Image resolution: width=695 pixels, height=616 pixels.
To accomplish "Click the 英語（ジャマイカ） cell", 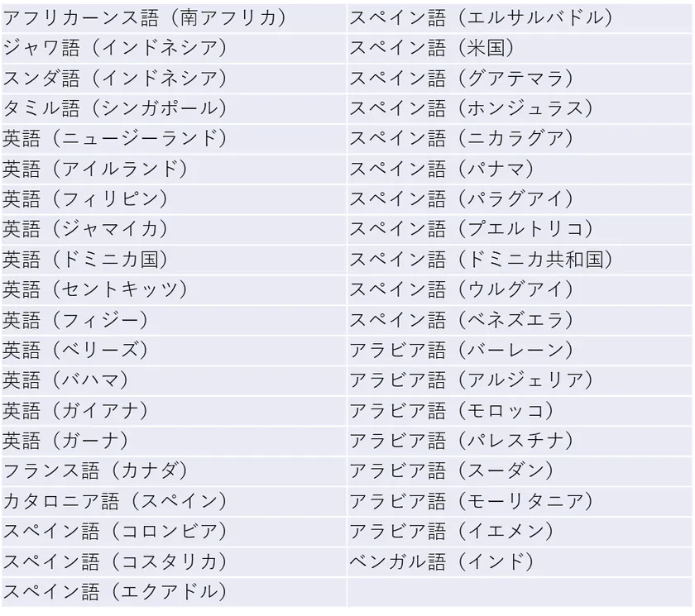I will [x=85, y=229].
